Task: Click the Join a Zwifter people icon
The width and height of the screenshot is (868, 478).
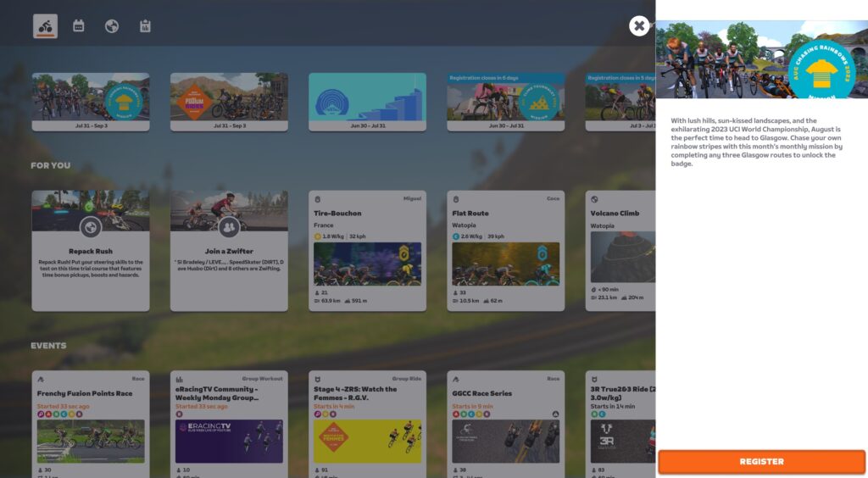Action: pyautogui.click(x=229, y=227)
